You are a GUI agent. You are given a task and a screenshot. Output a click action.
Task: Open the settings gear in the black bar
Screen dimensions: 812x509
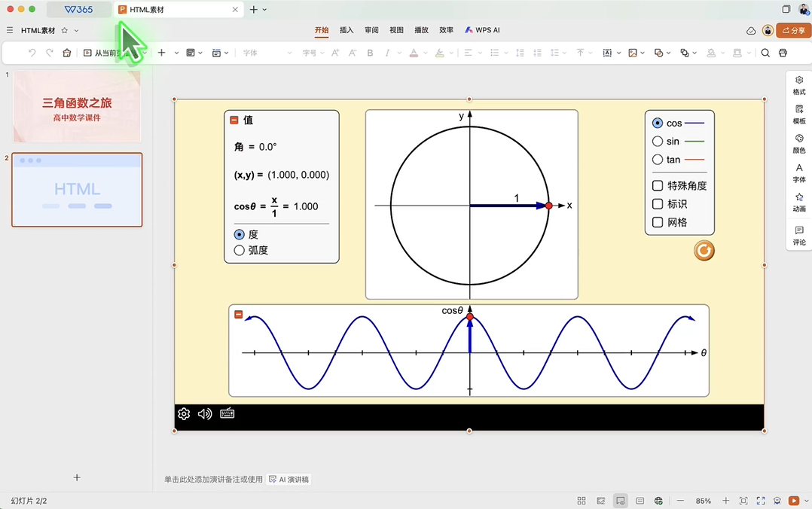(184, 413)
